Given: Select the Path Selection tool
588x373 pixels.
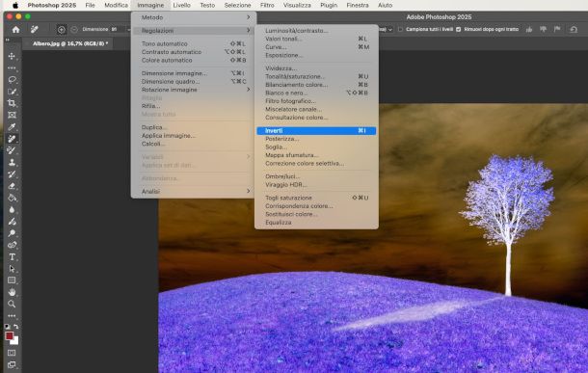Looking at the screenshot, I should click(x=12, y=269).
